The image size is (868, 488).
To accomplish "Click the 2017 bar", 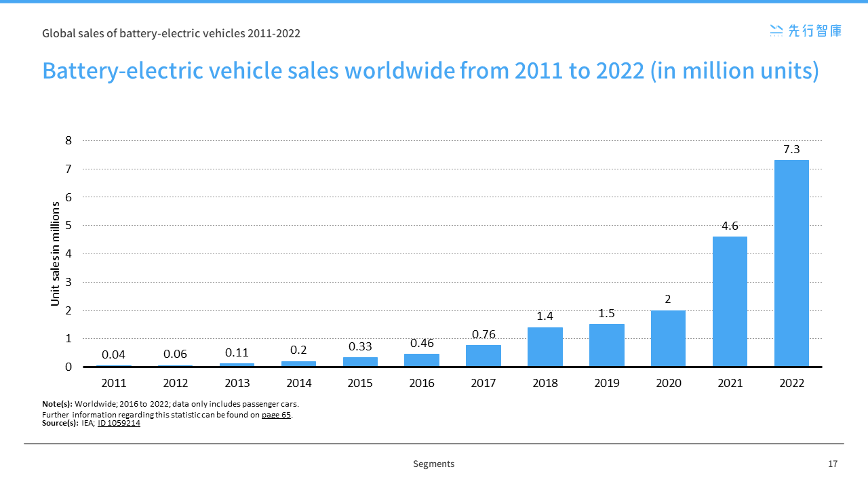I will point(484,356).
